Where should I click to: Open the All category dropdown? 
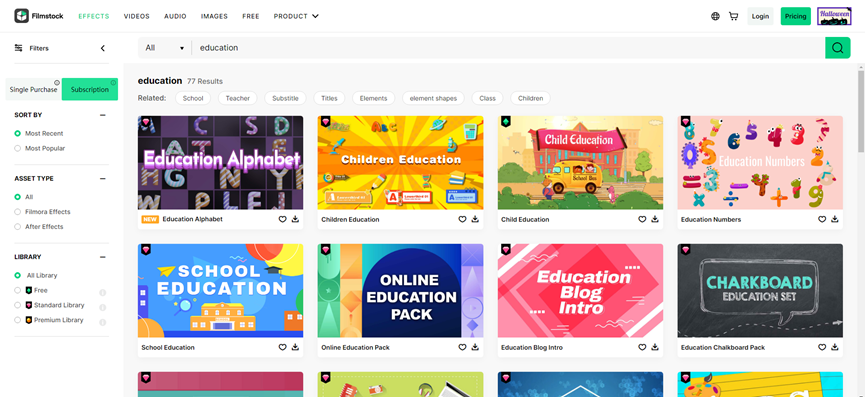164,48
